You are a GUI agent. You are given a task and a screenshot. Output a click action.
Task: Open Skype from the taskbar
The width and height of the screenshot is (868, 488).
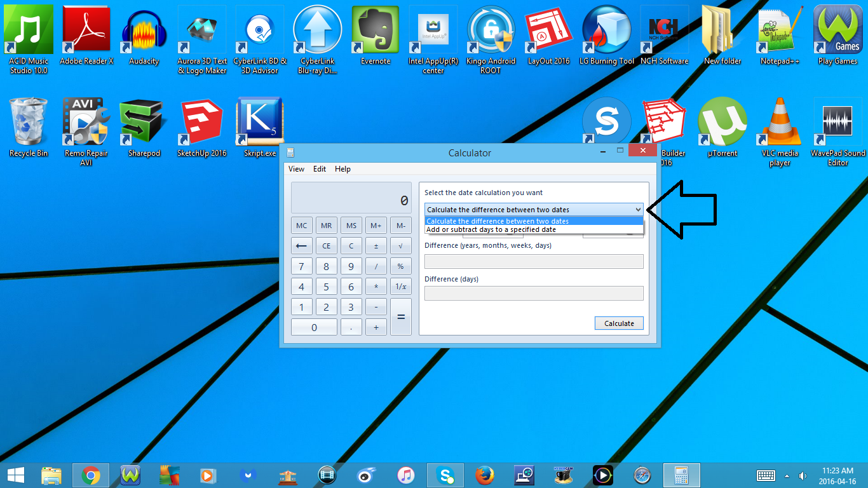pyautogui.click(x=445, y=475)
